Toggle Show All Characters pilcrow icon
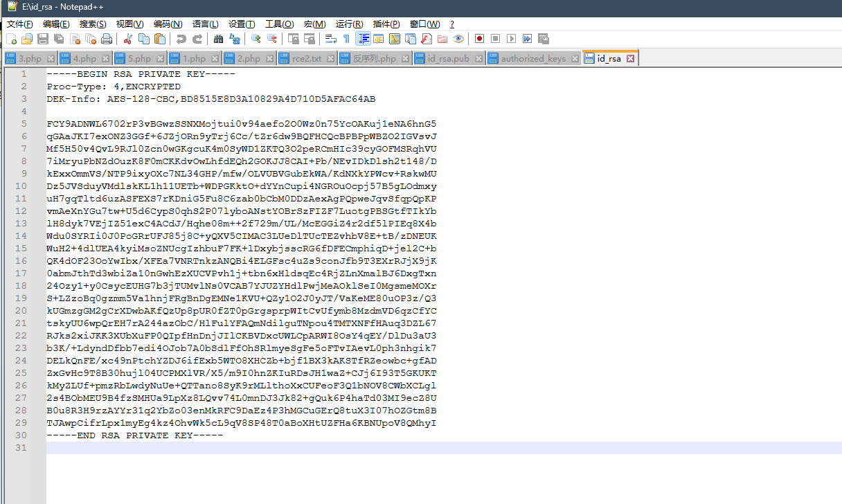The width and height of the screenshot is (842, 504). 346,39
